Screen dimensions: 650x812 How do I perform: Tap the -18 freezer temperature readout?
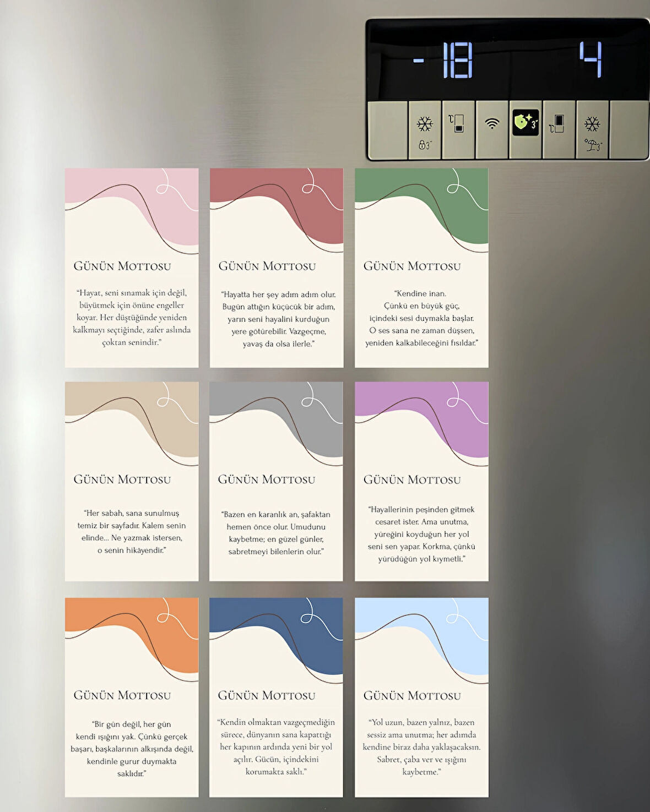(x=444, y=59)
